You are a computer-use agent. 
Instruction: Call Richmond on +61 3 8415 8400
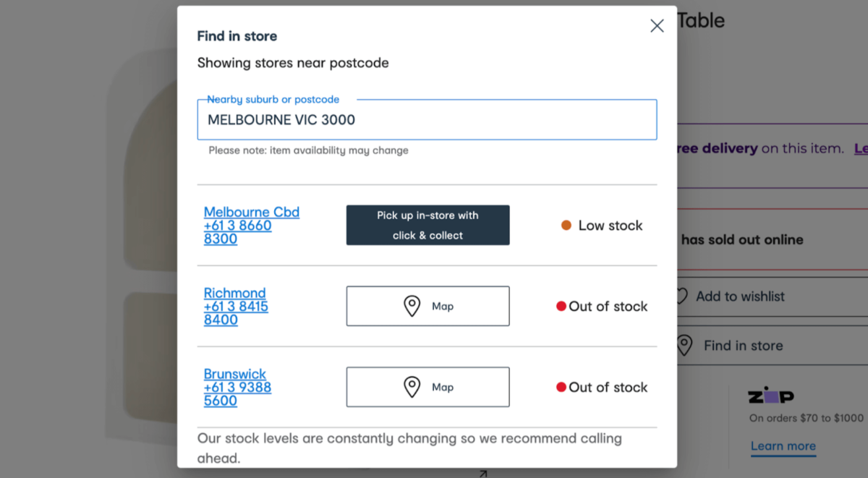236,313
